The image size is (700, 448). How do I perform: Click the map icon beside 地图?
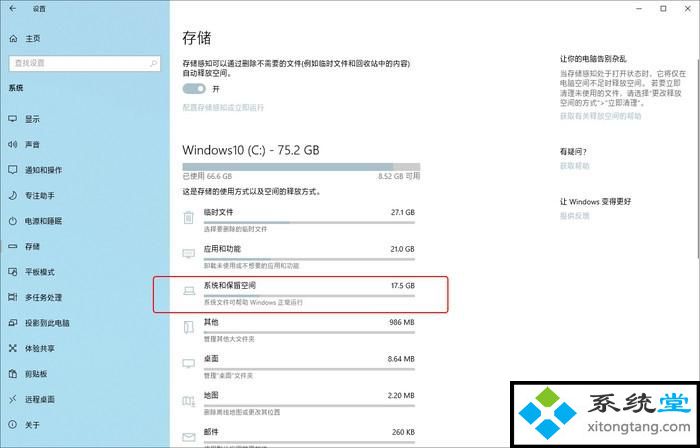(x=189, y=401)
